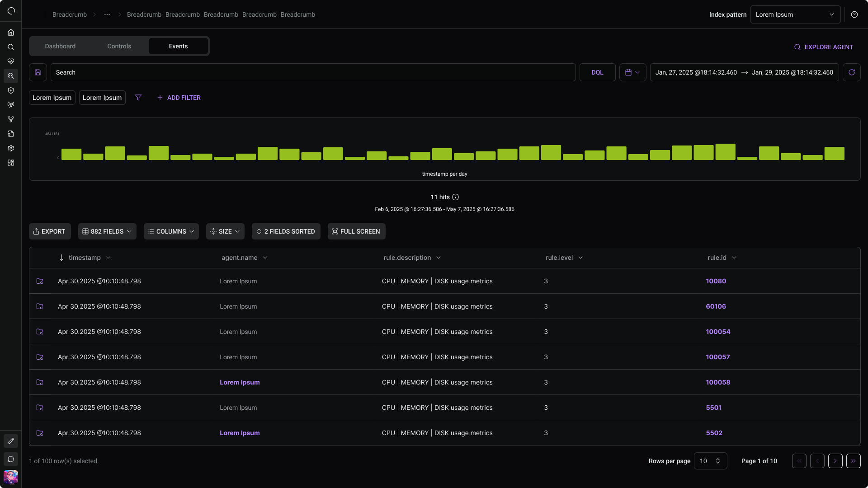Screen dimensions: 868x488
Task: Open the calendar quick-select dropdown
Action: (x=632, y=72)
